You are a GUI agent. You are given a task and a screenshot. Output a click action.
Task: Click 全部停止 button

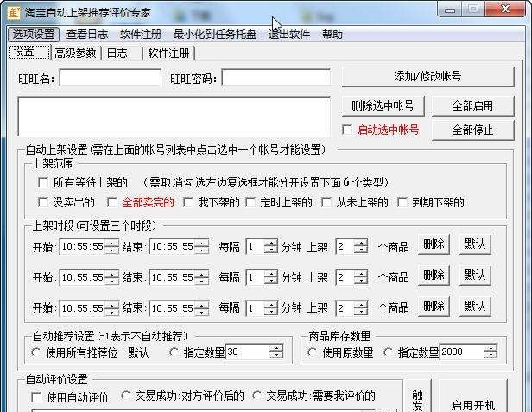click(473, 130)
